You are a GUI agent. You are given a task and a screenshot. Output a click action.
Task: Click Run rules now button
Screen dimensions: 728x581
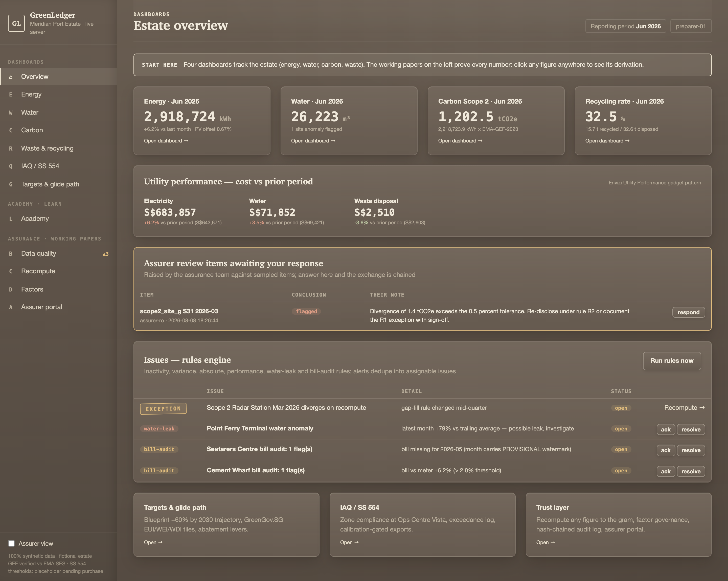(x=672, y=361)
